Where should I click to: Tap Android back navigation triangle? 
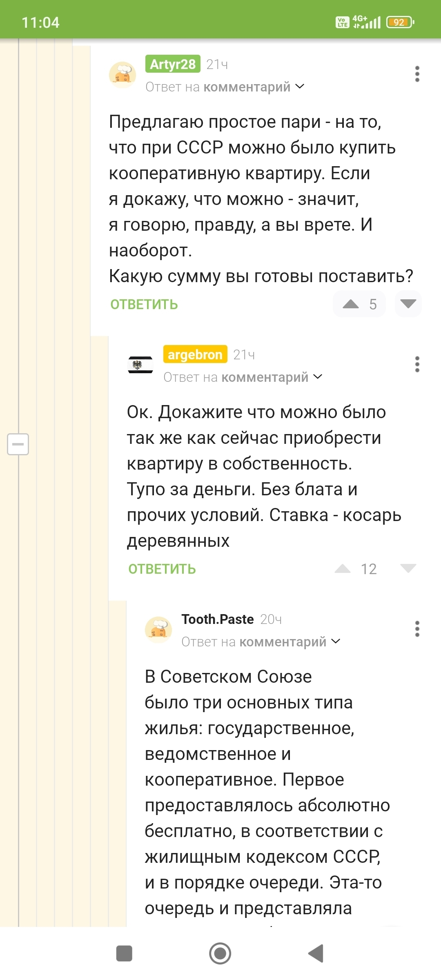(316, 954)
